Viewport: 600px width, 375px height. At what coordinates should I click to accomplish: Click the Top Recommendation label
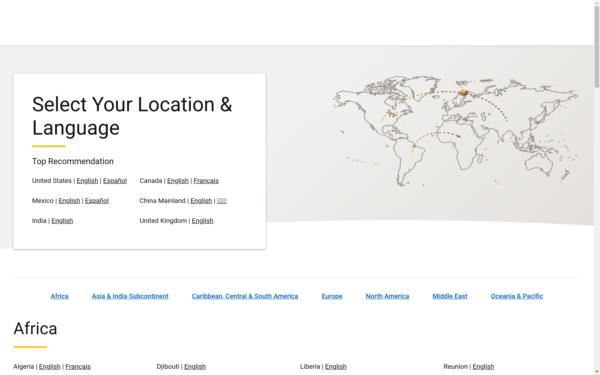(73, 161)
